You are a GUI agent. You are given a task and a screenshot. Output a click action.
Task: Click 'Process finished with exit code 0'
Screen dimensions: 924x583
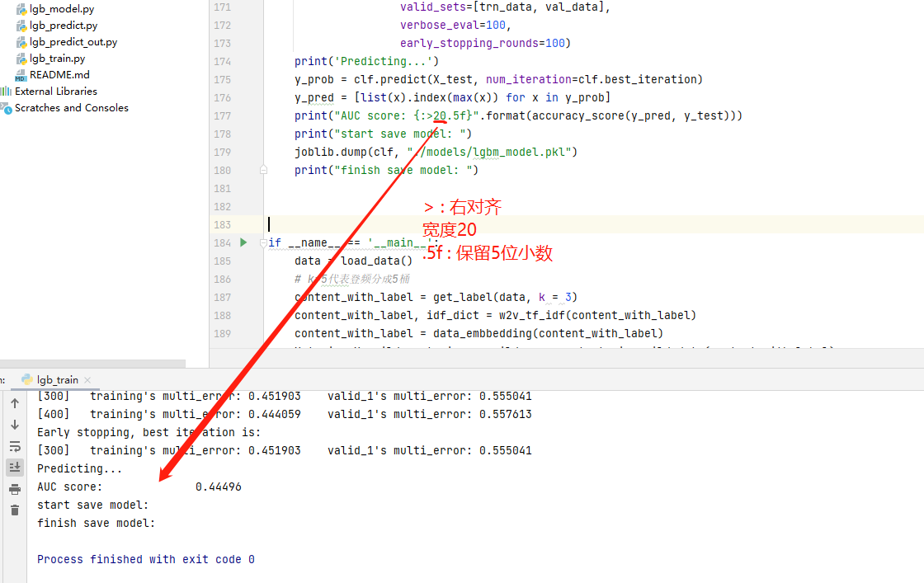pyautogui.click(x=145, y=559)
